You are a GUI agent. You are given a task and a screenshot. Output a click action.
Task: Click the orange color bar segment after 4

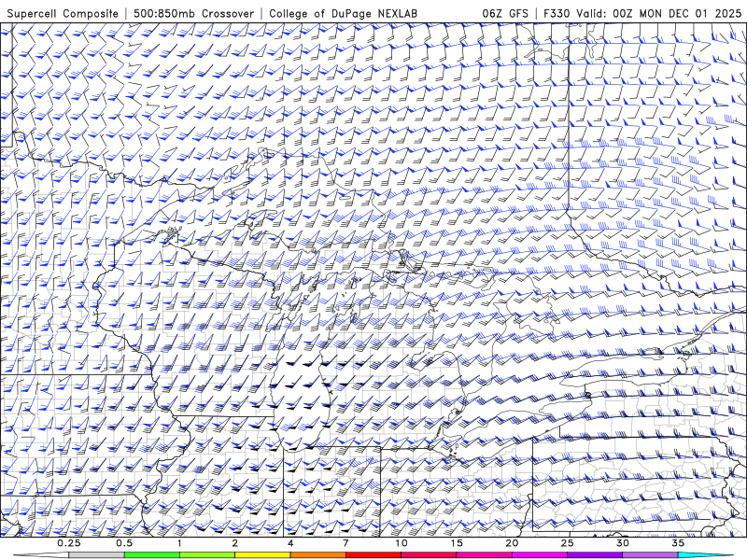pyautogui.click(x=317, y=555)
